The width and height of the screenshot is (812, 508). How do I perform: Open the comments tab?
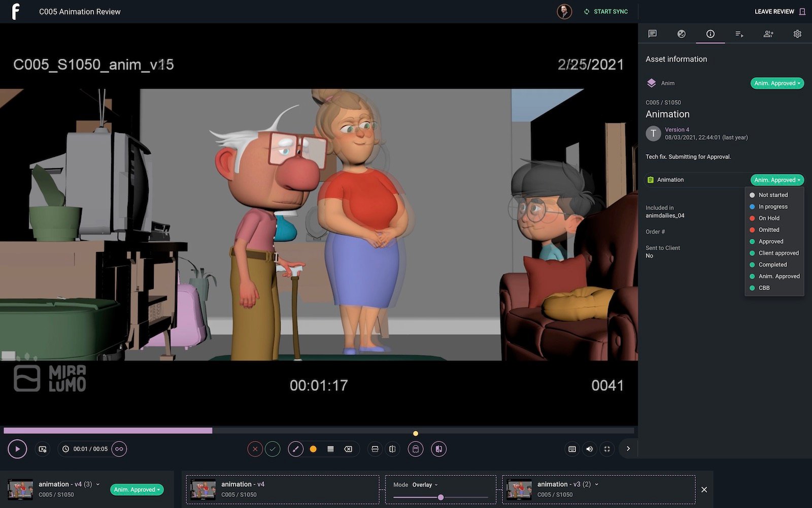pos(653,34)
